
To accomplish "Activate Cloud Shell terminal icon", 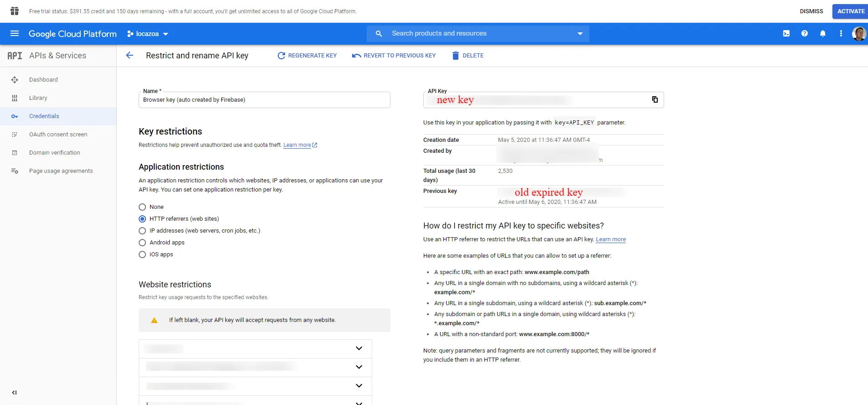I will (786, 33).
